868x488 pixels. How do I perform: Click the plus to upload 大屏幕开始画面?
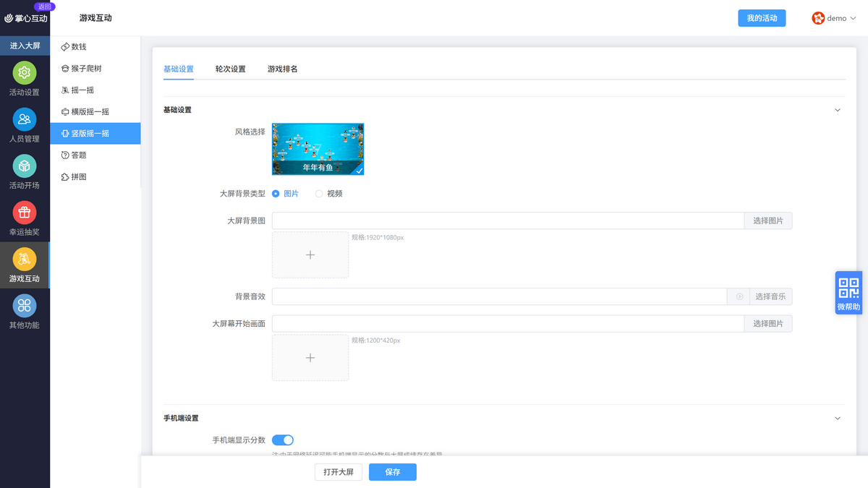tap(310, 357)
